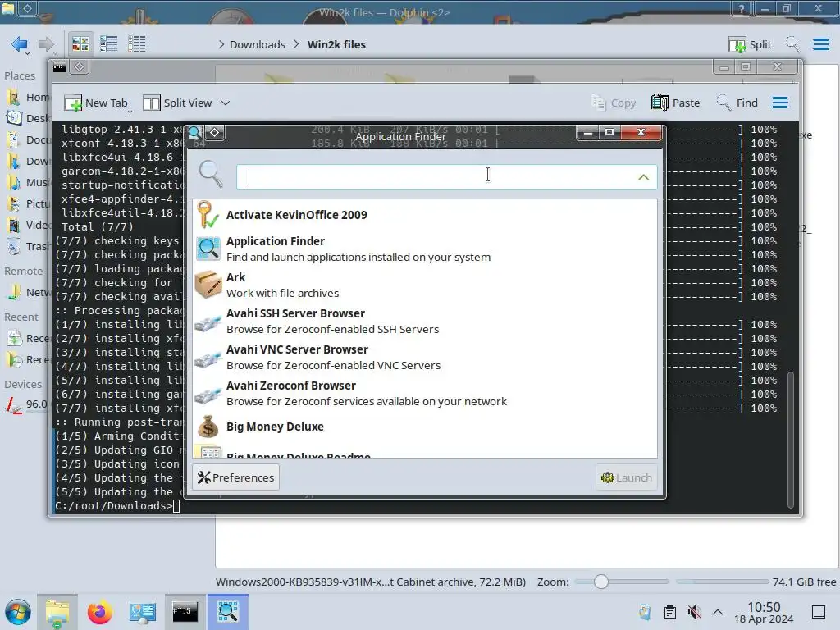Viewport: 840px width, 630px height.
Task: Open Music in Dolphin Places
Action: tap(27, 183)
